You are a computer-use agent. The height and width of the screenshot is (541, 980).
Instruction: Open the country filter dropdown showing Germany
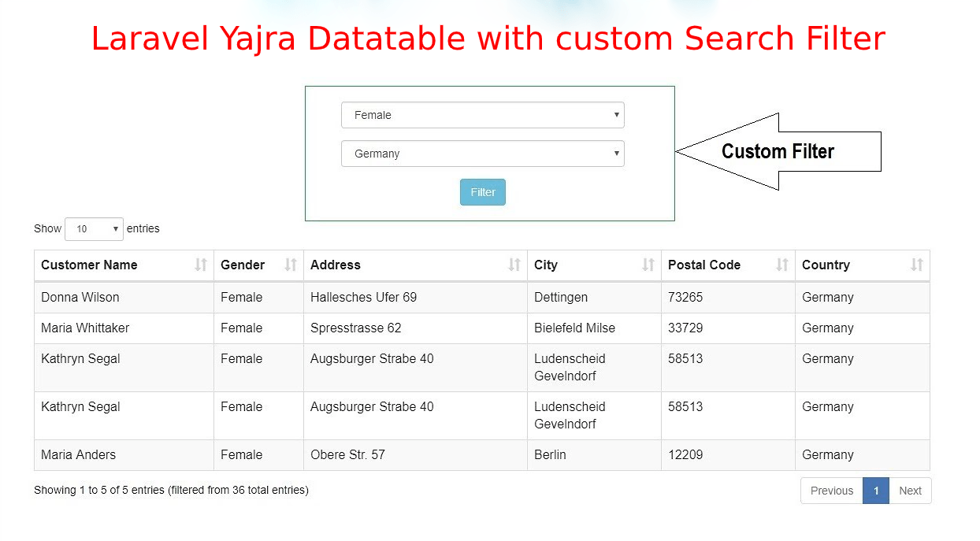point(482,154)
